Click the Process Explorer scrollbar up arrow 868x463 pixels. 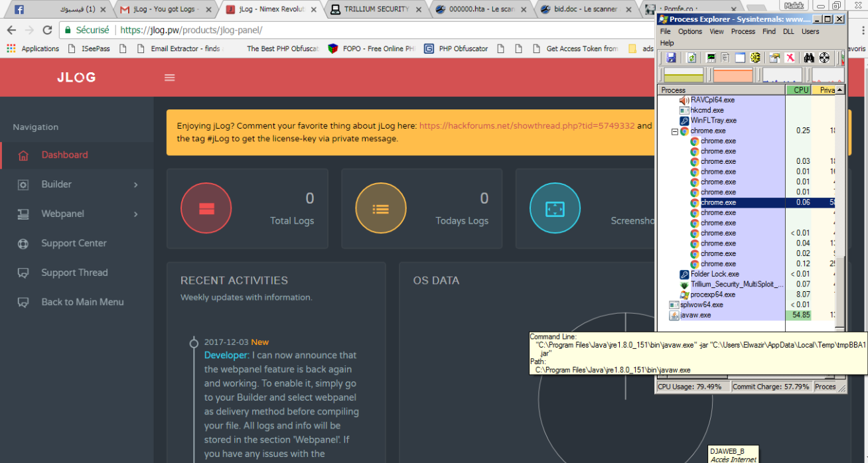point(840,90)
